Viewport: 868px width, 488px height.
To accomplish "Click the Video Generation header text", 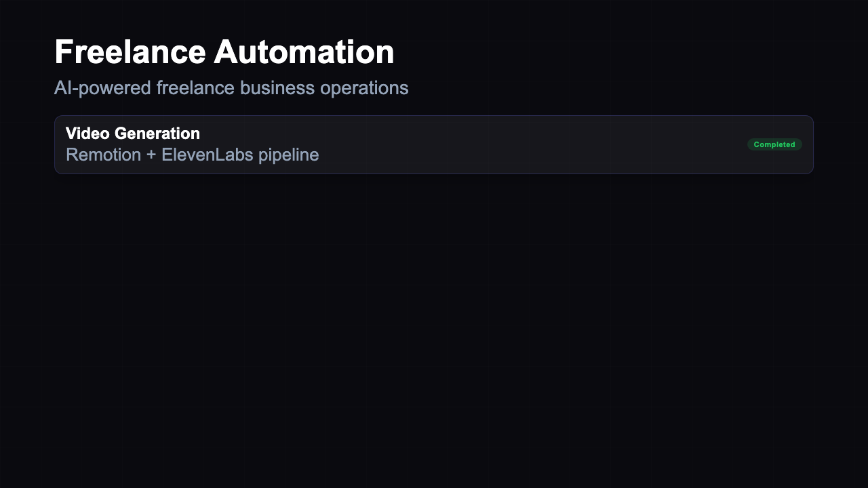I will point(133,134).
